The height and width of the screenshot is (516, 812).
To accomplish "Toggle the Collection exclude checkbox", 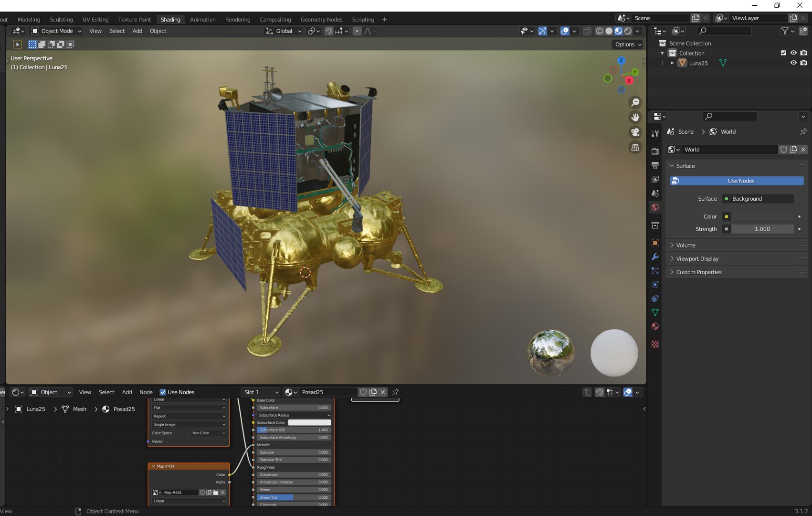I will (x=783, y=53).
